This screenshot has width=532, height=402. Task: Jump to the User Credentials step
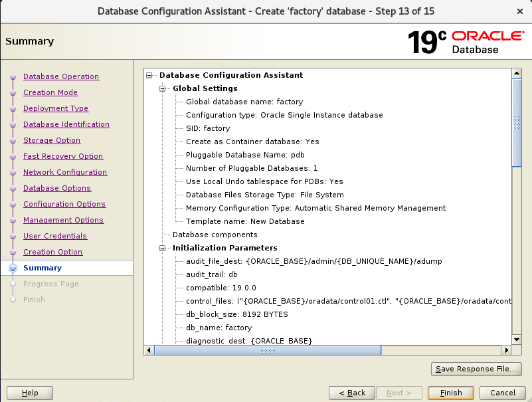coord(55,236)
